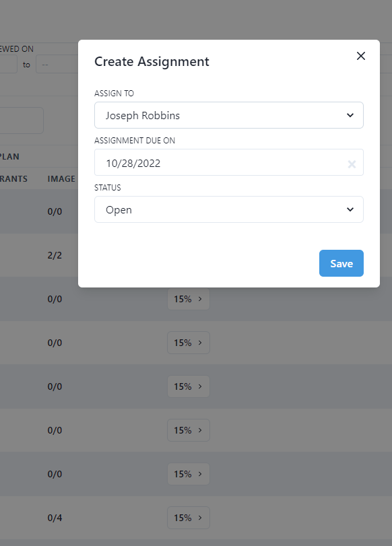Close the Create Assignment dialog

click(x=360, y=56)
